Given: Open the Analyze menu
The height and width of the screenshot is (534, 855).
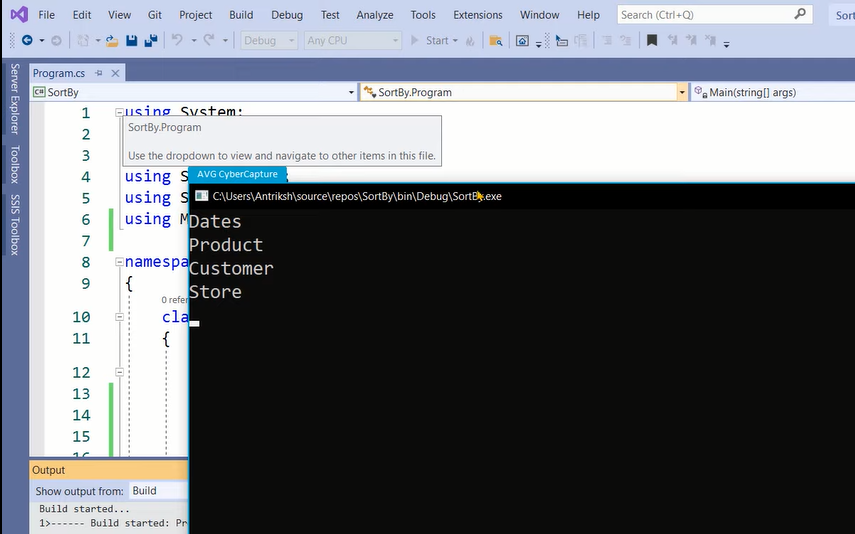Looking at the screenshot, I should (375, 15).
